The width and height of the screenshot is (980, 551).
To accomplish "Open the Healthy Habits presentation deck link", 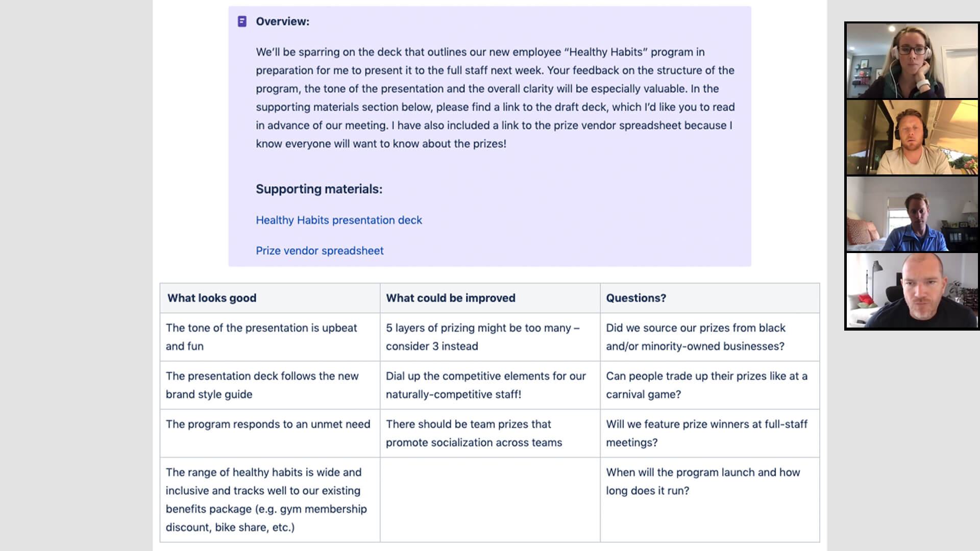I will click(x=338, y=219).
